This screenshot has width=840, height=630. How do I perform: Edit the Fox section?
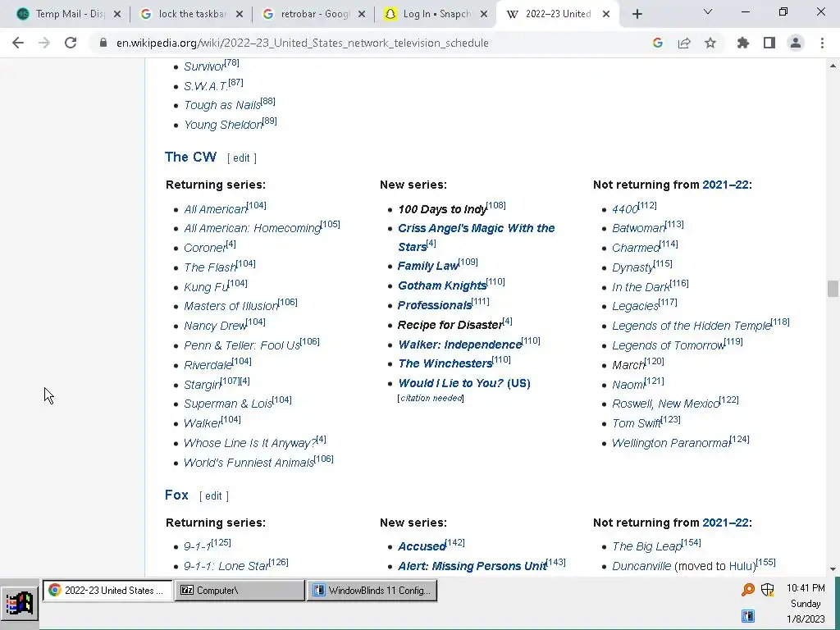[213, 496]
